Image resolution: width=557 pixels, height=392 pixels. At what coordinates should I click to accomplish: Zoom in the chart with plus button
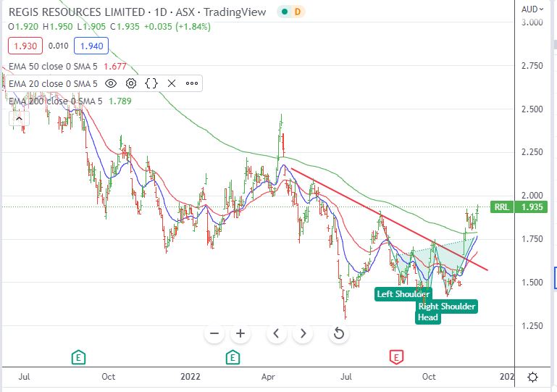pos(240,333)
